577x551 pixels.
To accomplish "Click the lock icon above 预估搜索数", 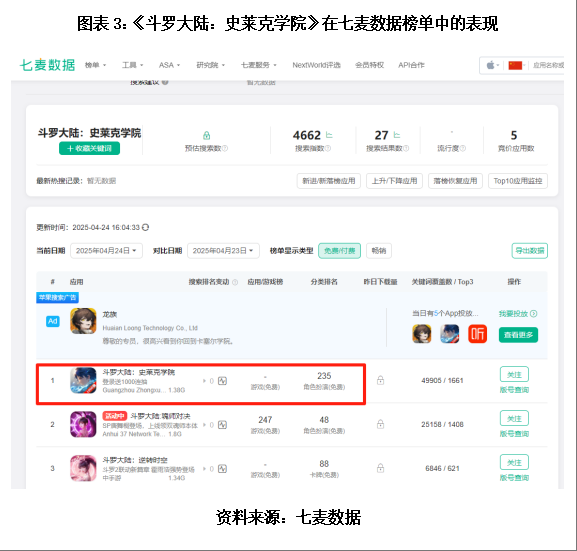I will (206, 135).
